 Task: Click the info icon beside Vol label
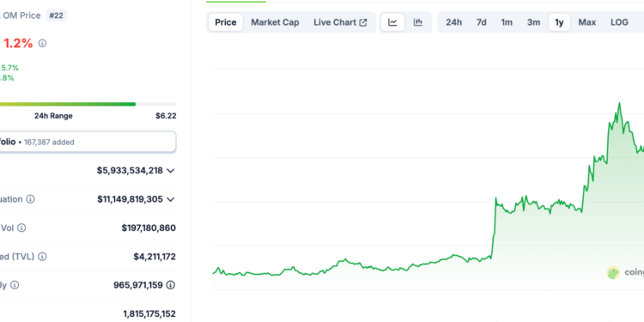pyautogui.click(x=21, y=228)
